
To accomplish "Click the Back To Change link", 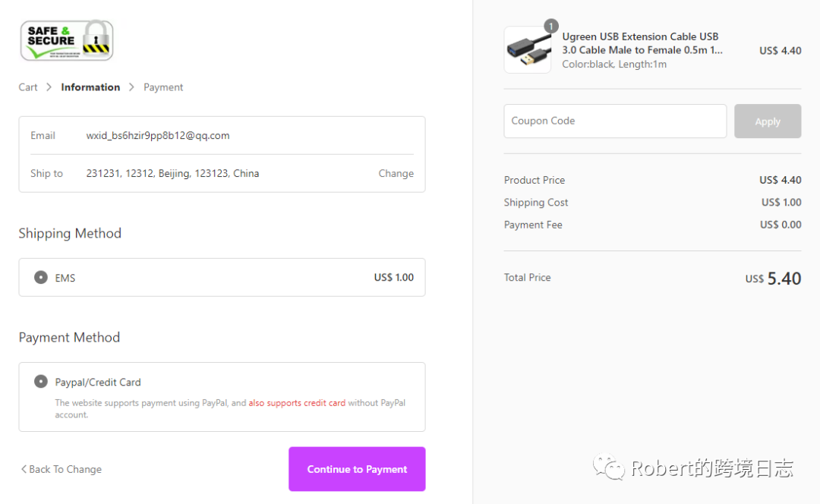I will tap(65, 469).
